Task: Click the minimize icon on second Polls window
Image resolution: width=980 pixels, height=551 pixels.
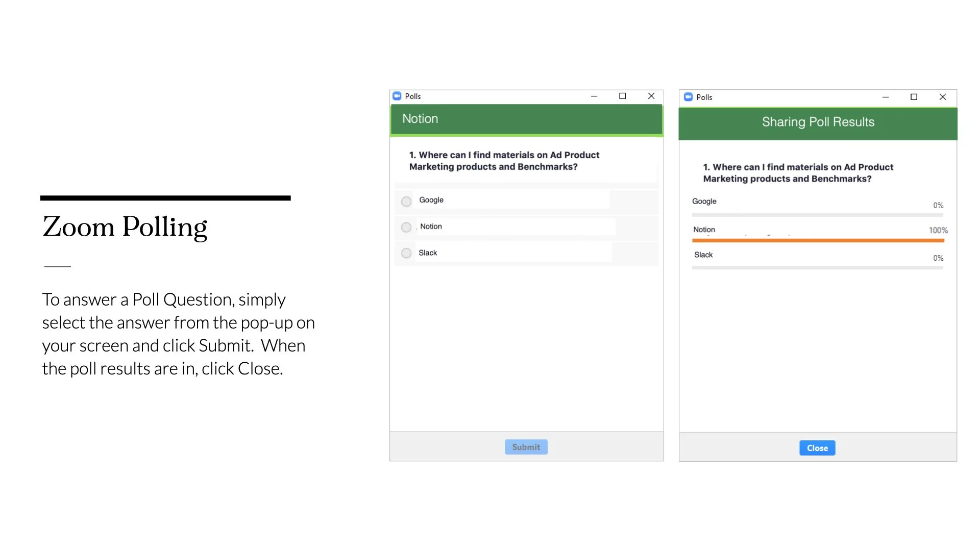Action: point(886,97)
